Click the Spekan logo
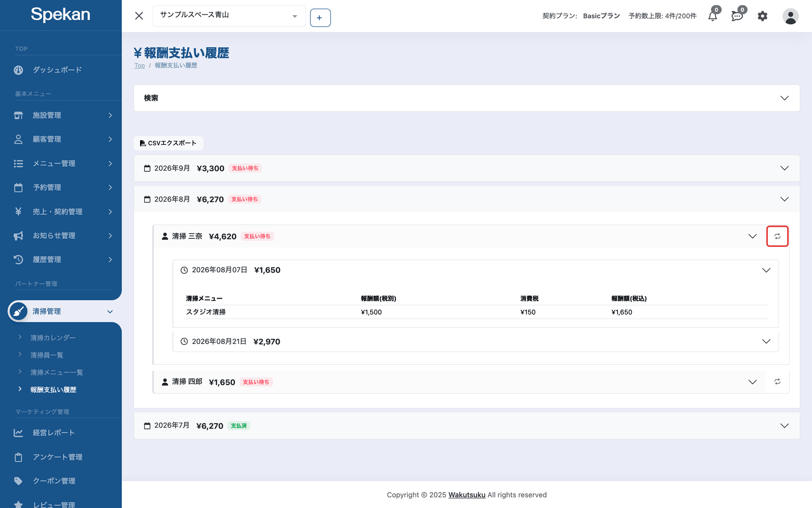 click(60, 14)
